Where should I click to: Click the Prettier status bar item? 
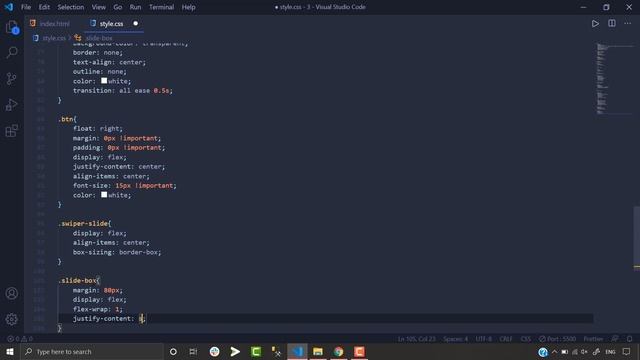click(x=593, y=339)
